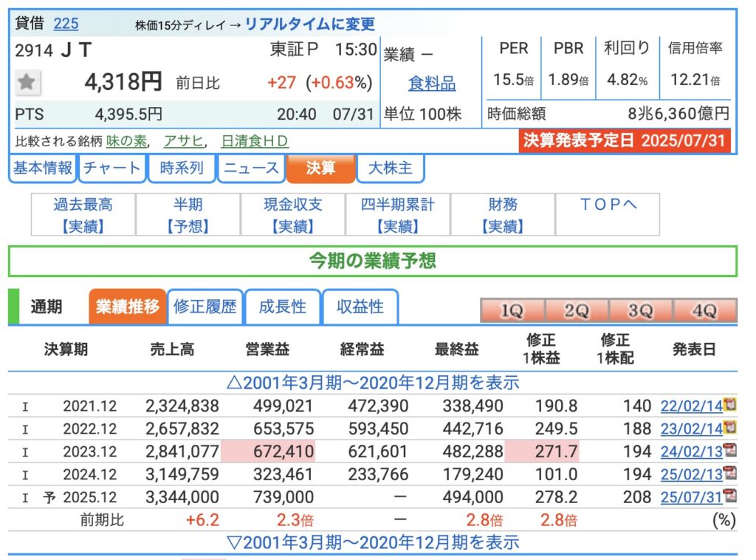
Task: Open PDF icon next to 25/07/31
Action: (x=730, y=496)
